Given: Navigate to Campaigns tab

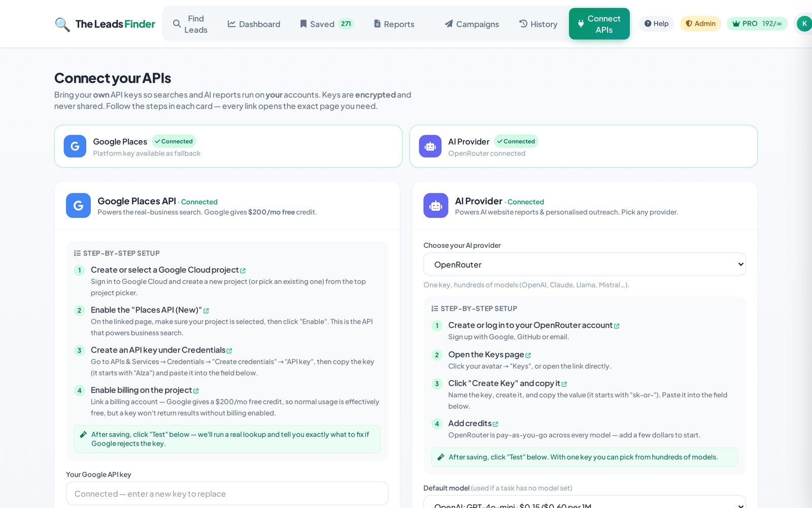Looking at the screenshot, I should click(472, 24).
